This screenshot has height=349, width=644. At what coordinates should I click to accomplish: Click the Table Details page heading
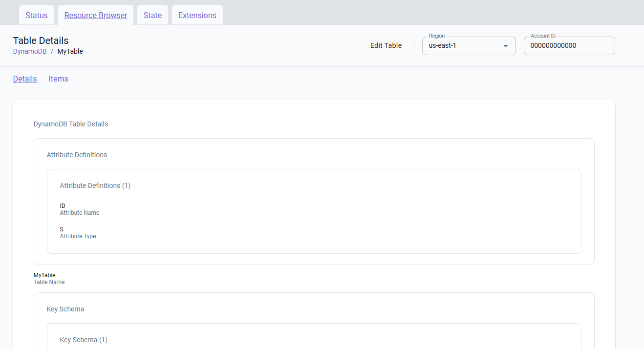[x=41, y=41]
